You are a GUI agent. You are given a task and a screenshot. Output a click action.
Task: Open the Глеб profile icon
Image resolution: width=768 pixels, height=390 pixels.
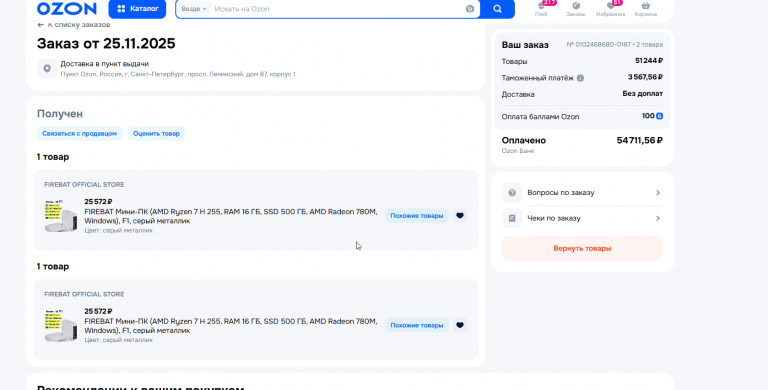pos(541,9)
